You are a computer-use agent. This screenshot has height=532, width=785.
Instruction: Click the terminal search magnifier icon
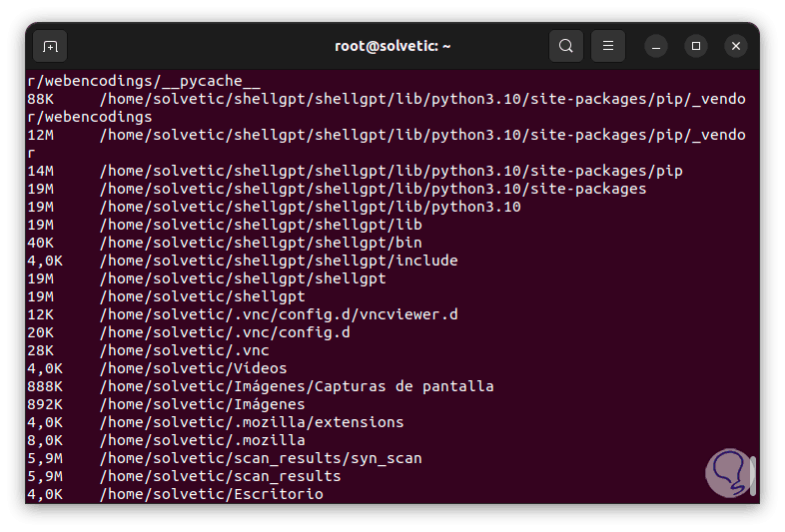click(566, 46)
